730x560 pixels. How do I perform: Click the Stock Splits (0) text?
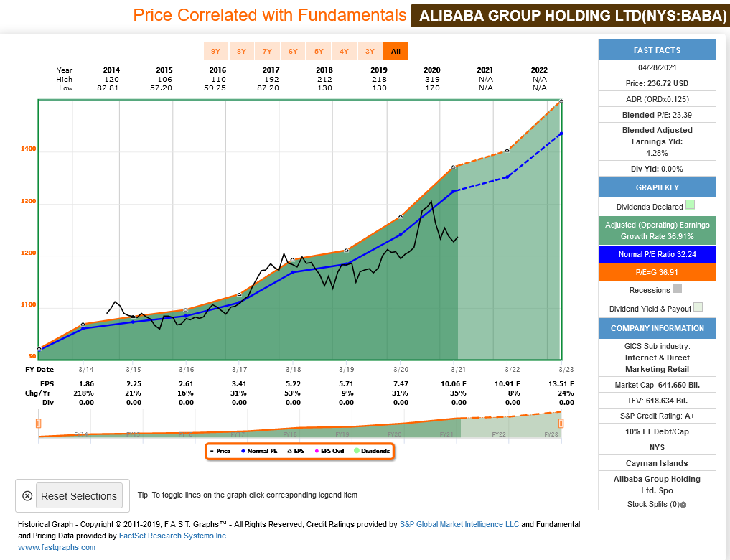(653, 505)
